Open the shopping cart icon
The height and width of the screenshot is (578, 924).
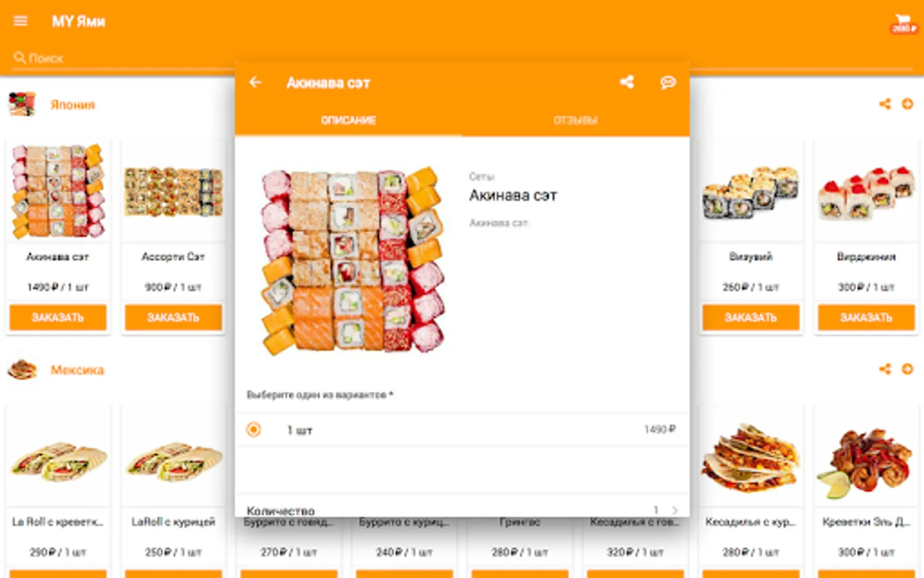point(903,22)
